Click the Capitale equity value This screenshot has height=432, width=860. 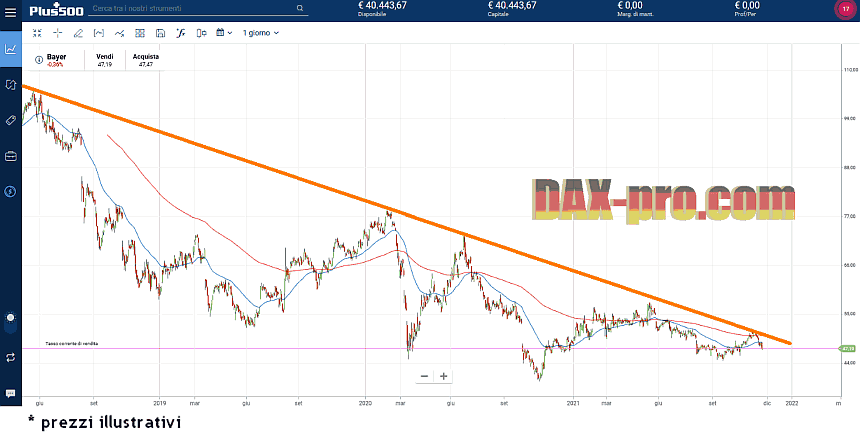click(x=512, y=5)
